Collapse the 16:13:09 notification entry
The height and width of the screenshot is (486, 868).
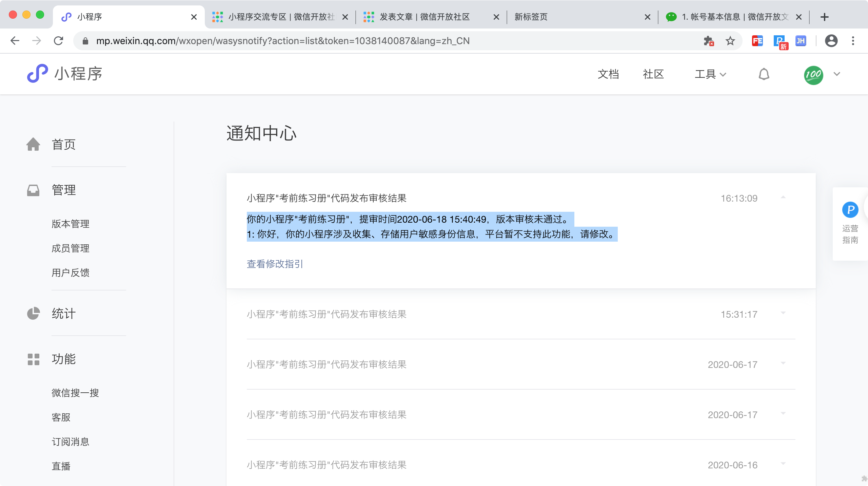click(783, 198)
